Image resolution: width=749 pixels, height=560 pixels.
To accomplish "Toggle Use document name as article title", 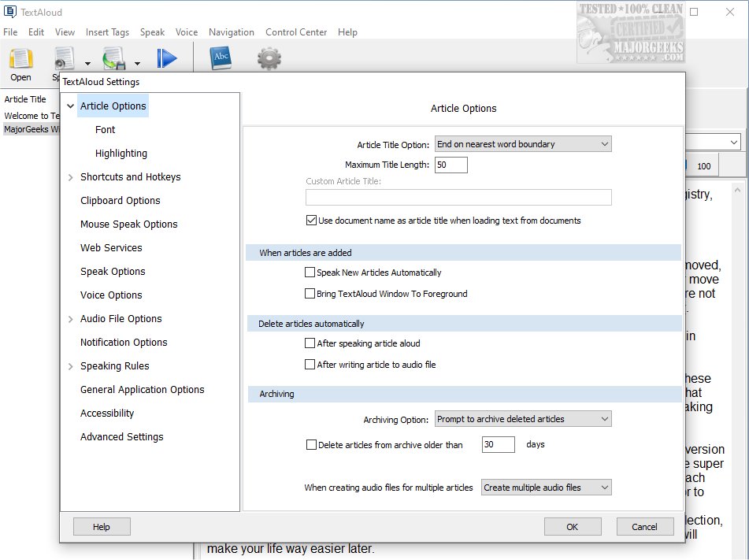I will (311, 221).
